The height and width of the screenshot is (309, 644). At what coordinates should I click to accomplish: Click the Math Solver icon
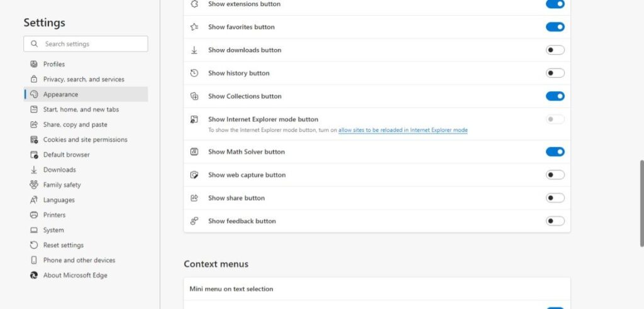pyautogui.click(x=195, y=152)
